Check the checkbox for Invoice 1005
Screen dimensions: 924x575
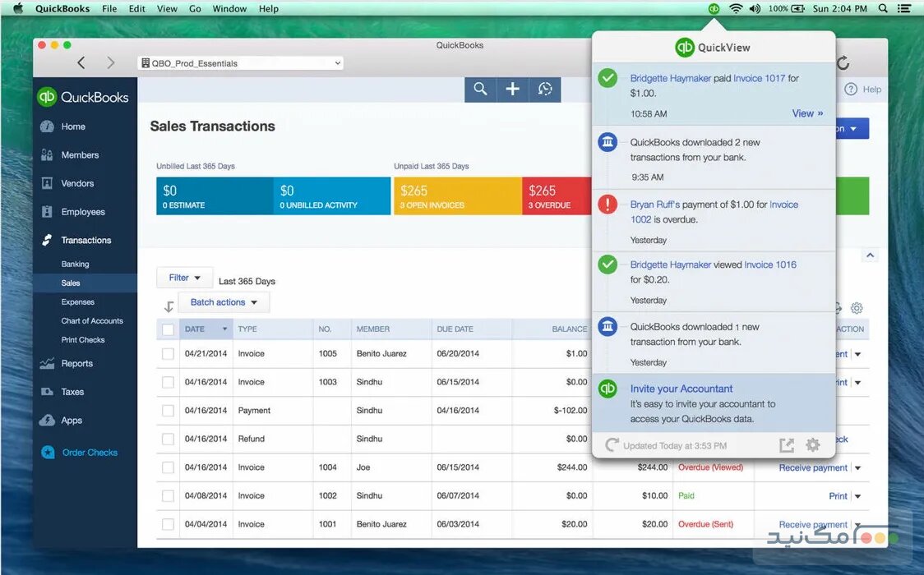[168, 353]
